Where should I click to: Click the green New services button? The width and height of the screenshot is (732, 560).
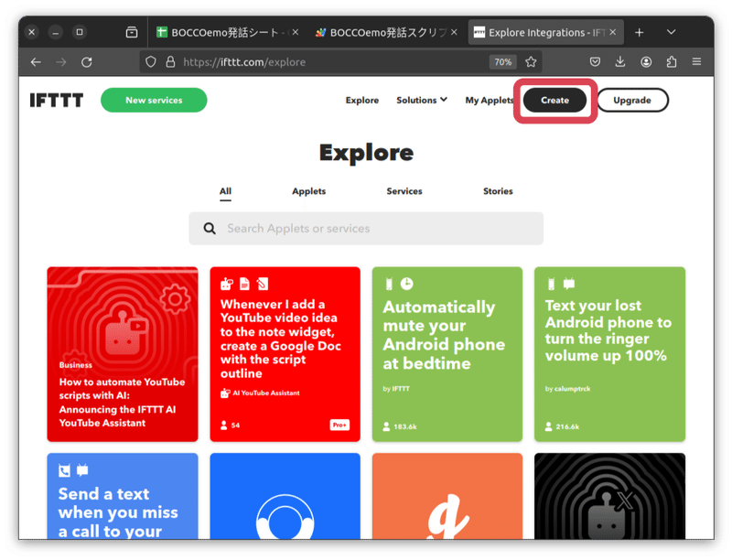pyautogui.click(x=154, y=100)
